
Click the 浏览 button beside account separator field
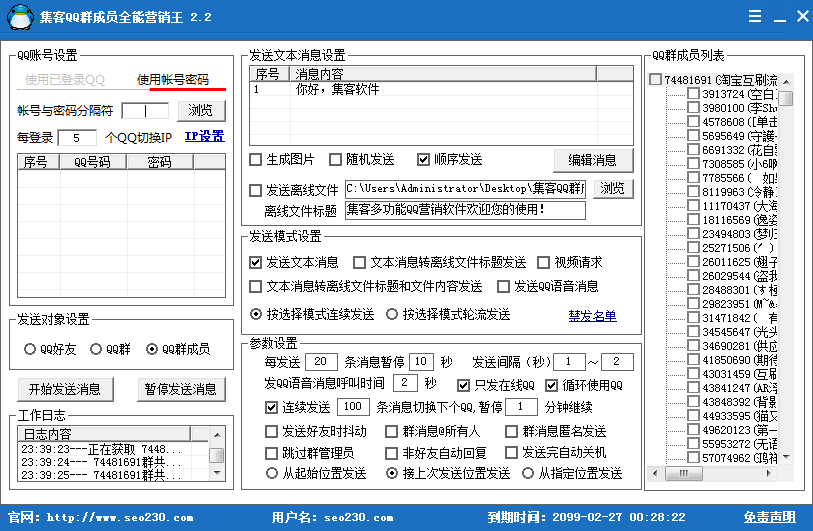point(201,110)
